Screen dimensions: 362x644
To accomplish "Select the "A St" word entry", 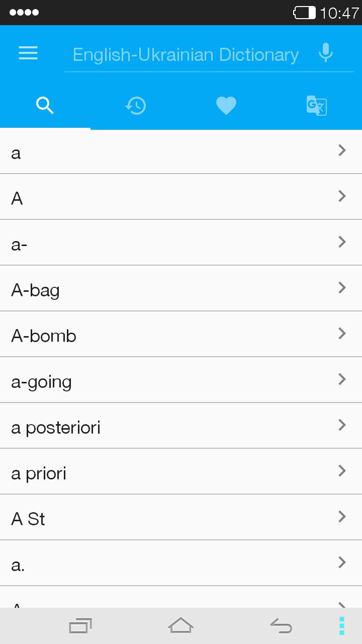I will point(28,519).
